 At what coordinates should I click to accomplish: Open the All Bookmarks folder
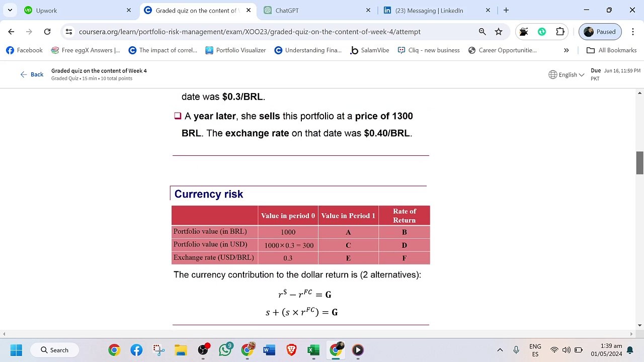612,50
